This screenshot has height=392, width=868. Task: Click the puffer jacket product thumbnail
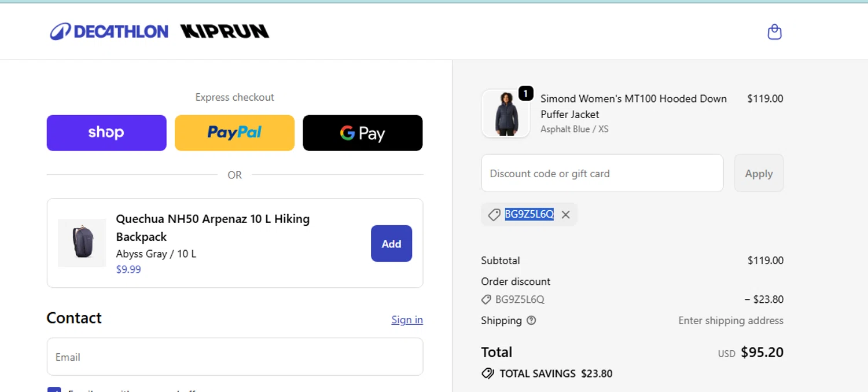(506, 113)
